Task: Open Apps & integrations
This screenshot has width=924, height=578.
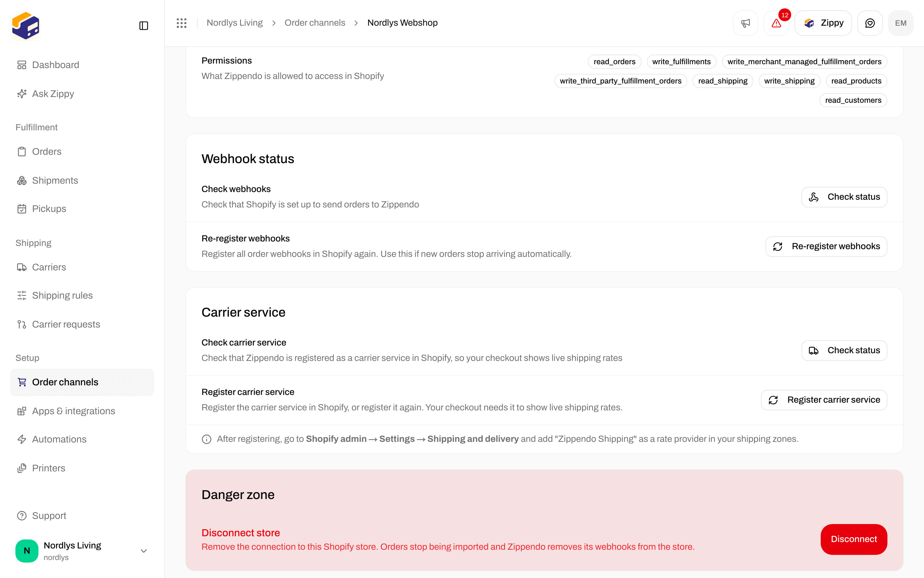Action: coord(82,411)
